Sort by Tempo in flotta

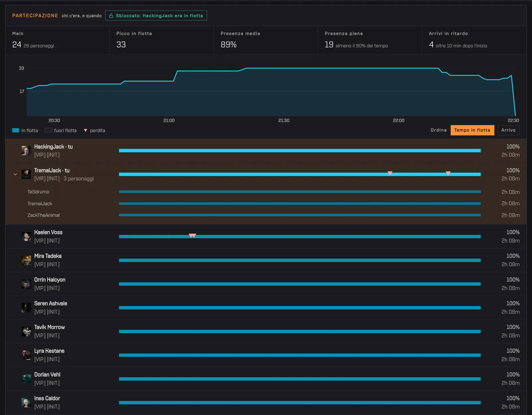(x=472, y=130)
